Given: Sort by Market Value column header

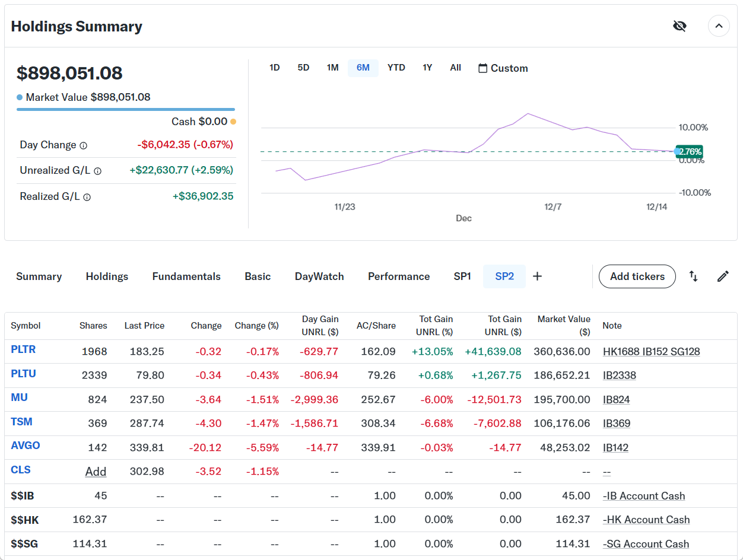Looking at the screenshot, I should tap(563, 325).
